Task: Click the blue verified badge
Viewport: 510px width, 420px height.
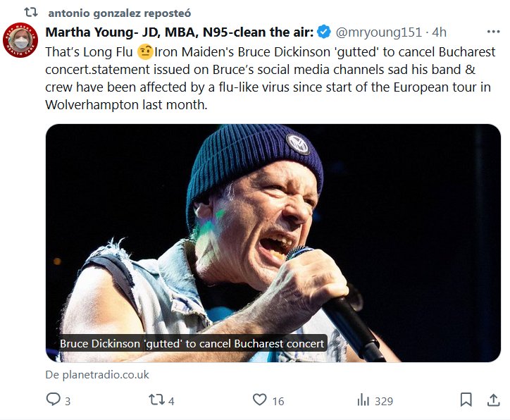Action: pos(324,32)
